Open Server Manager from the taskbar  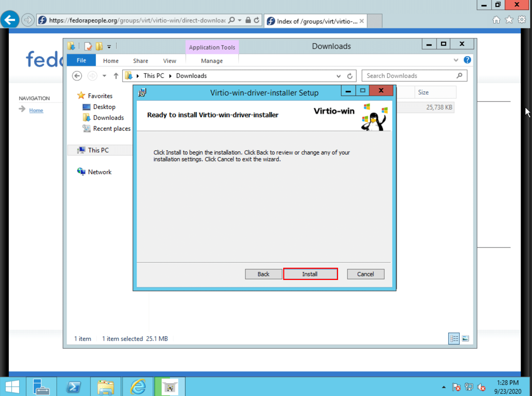pyautogui.click(x=41, y=387)
